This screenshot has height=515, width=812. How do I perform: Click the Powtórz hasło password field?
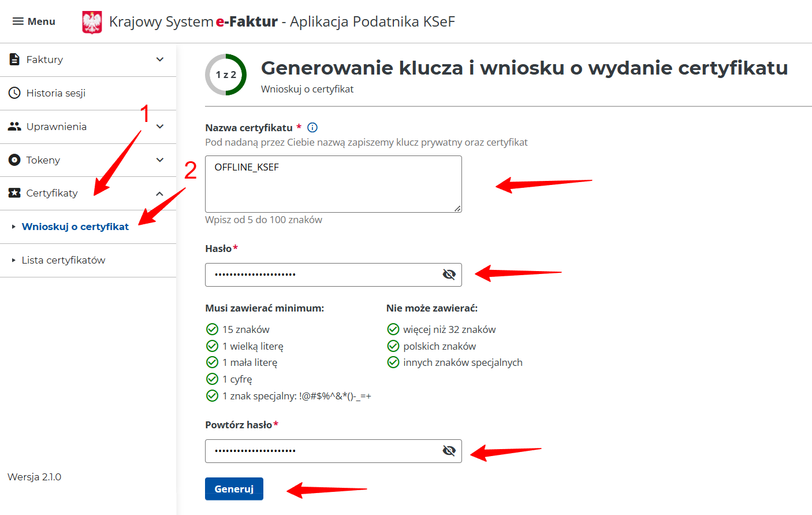(x=333, y=451)
